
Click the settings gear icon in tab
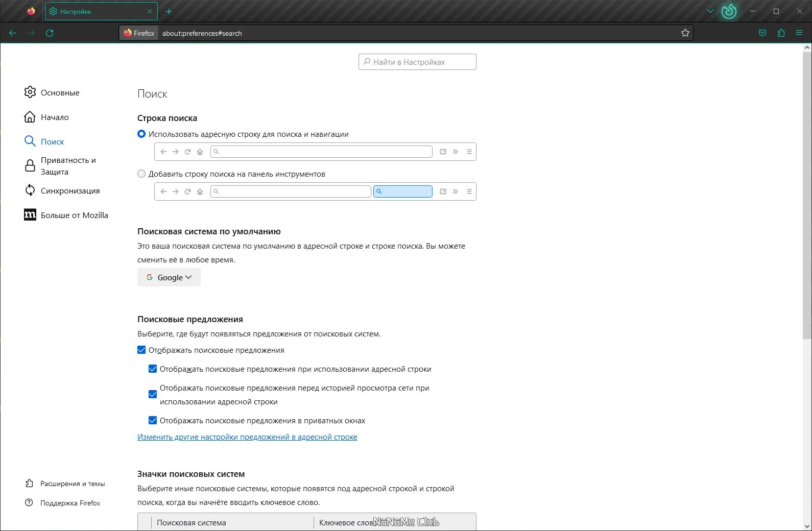coord(53,11)
